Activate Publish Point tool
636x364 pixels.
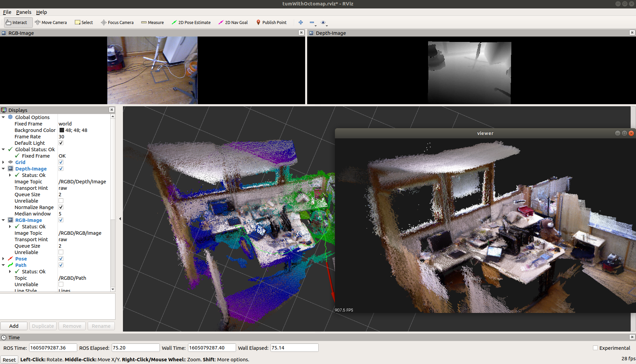point(271,22)
